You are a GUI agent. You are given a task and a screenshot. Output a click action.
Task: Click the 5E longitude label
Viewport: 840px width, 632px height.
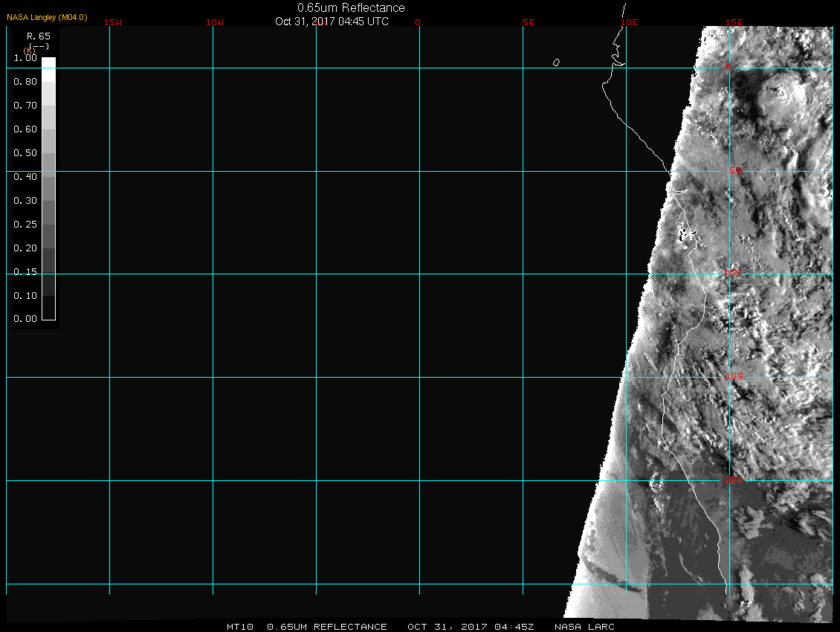click(x=529, y=22)
